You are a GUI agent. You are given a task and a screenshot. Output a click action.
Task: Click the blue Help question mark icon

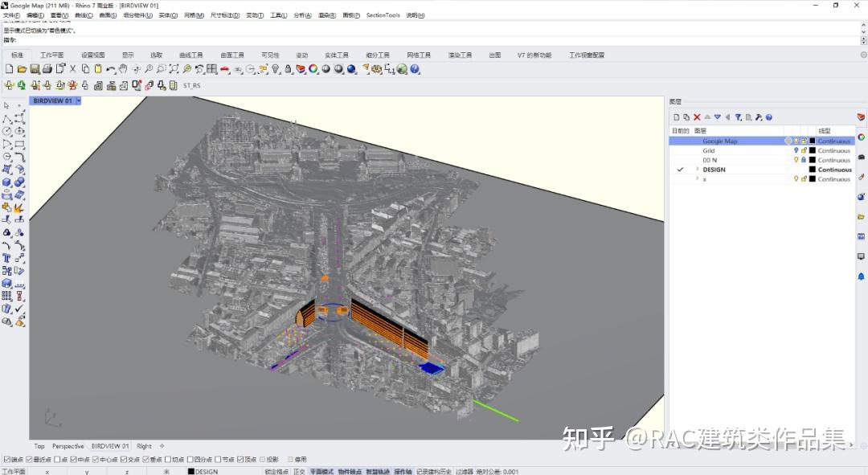[416, 69]
